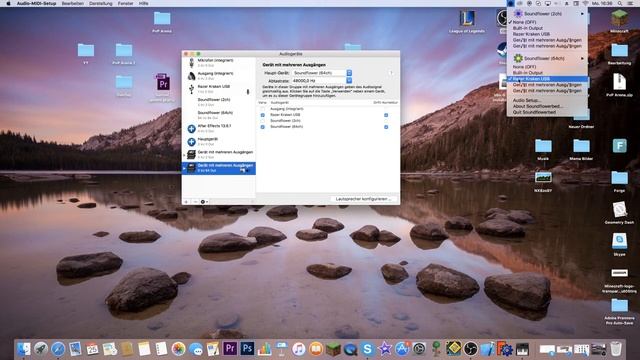640x360 pixels.
Task: Launch OBS from the Dock
Action: (470, 349)
